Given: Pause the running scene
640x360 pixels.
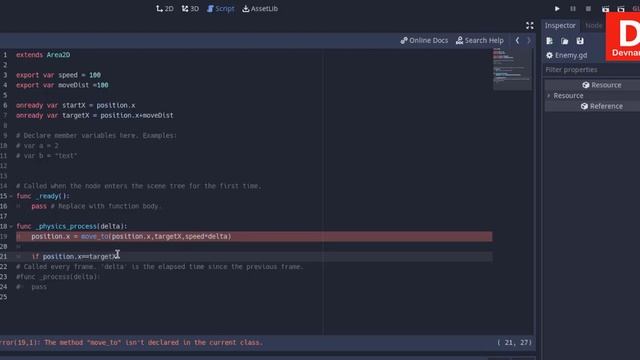Looking at the screenshot, I should coord(573,9).
